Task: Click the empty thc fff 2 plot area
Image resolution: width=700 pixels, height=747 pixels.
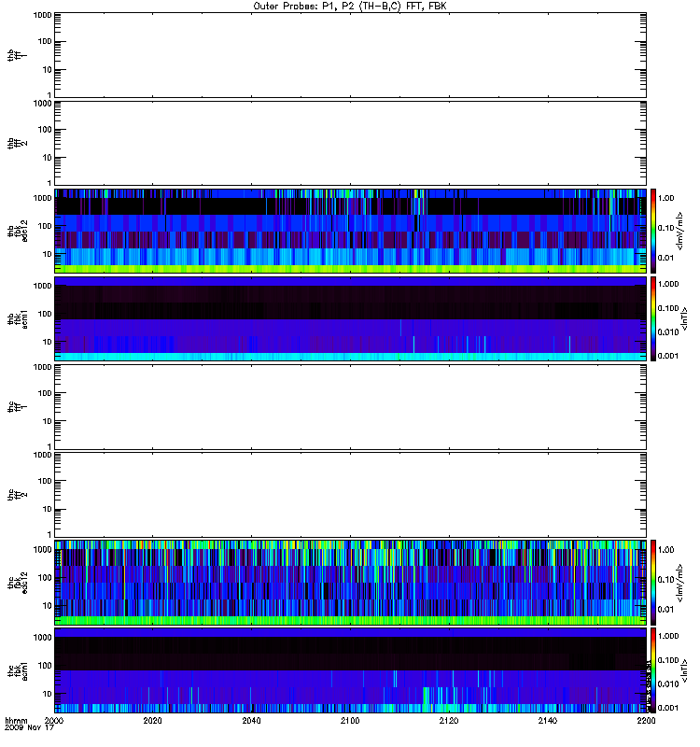Action: pos(350,495)
